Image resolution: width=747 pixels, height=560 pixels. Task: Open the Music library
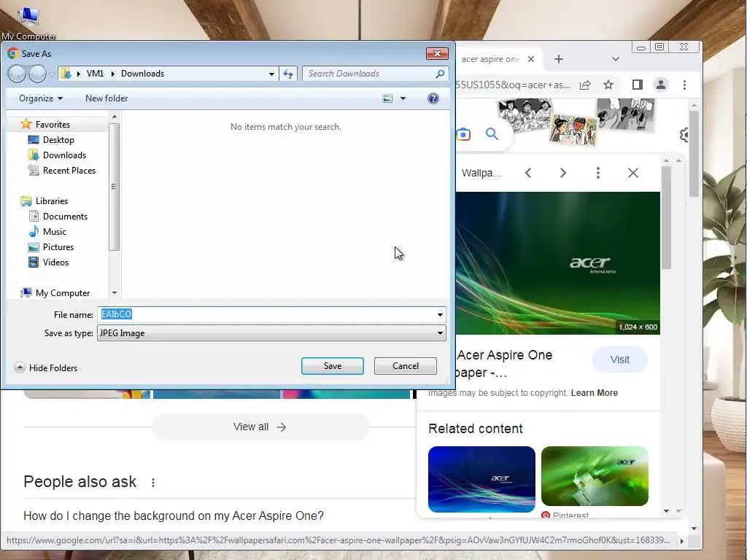coord(54,231)
